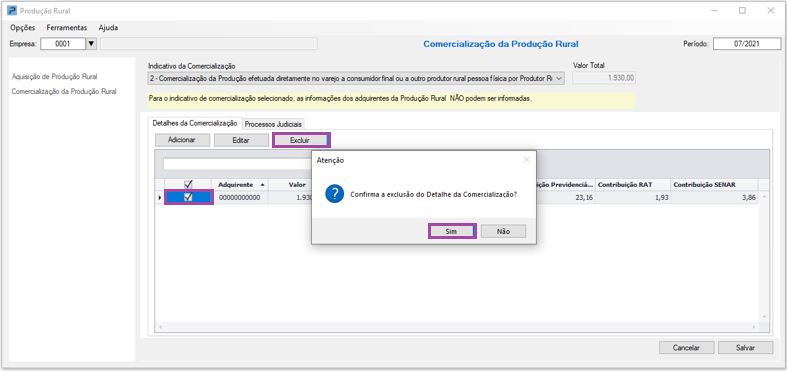
Task: Select Detalhes da Comercialização tab
Action: (x=195, y=123)
